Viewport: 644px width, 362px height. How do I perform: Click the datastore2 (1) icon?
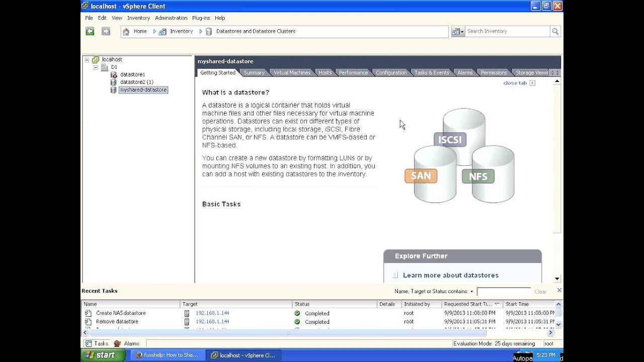pyautogui.click(x=113, y=82)
